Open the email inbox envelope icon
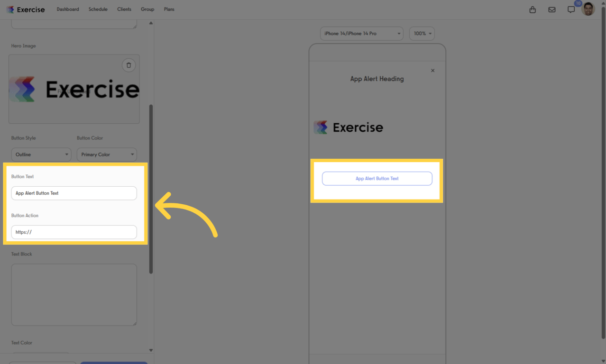 pyautogui.click(x=551, y=9)
